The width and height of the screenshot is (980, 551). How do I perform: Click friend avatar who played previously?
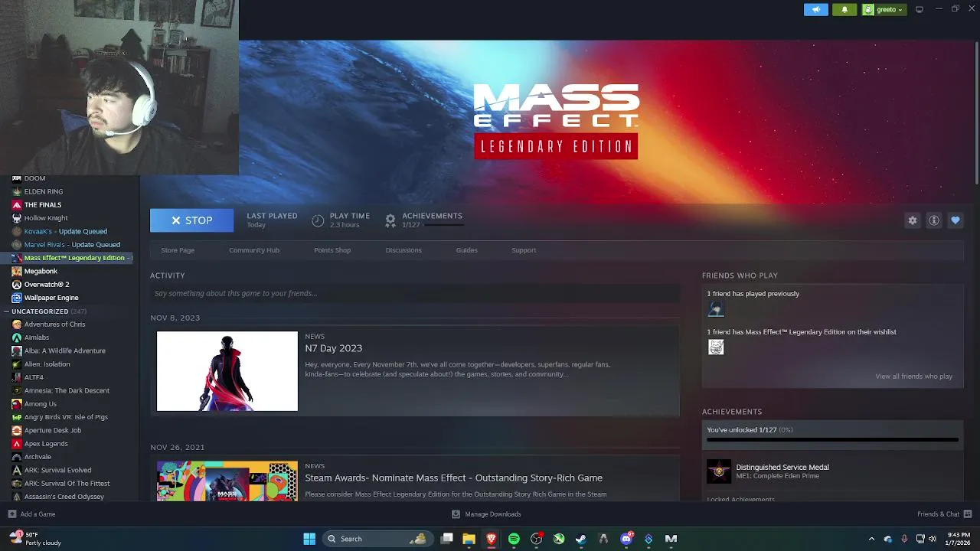[716, 309]
